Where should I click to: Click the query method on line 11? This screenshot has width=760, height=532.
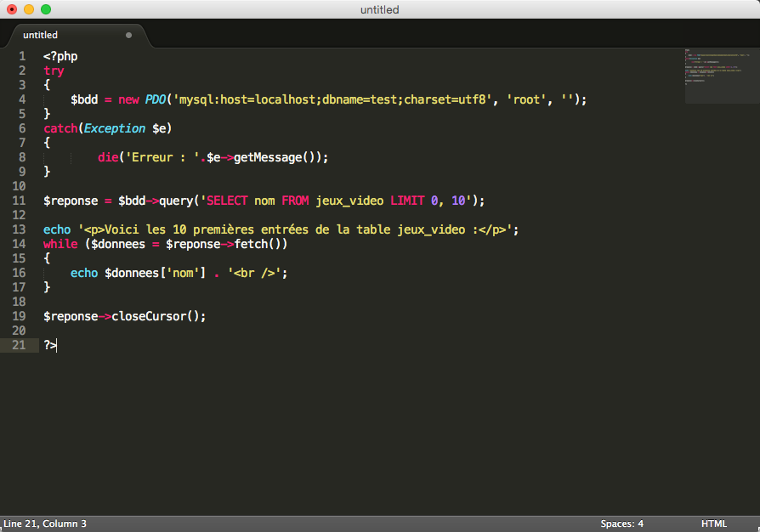point(176,201)
